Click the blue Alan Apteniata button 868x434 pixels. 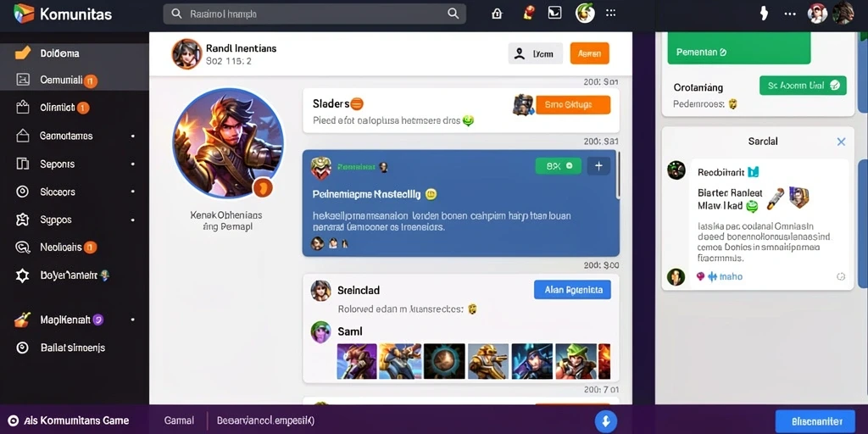572,290
